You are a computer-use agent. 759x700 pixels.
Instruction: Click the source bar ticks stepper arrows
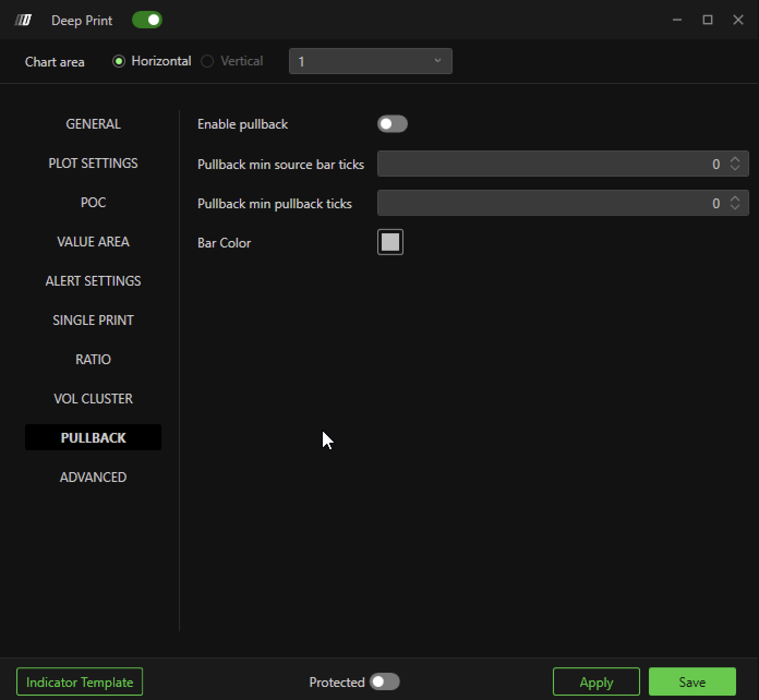coord(735,164)
